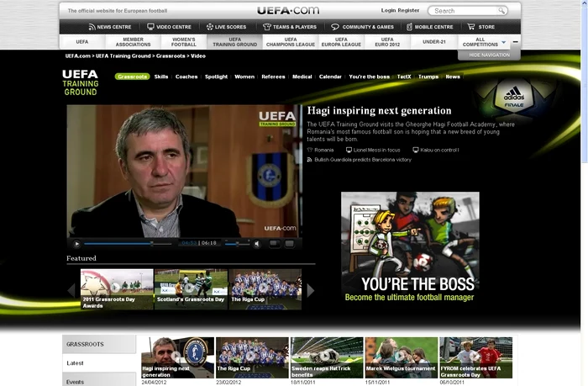Viewport: 588px width, 386px height.
Task: Click the rightmost full-screen button in the player
Action: pyautogui.click(x=290, y=244)
